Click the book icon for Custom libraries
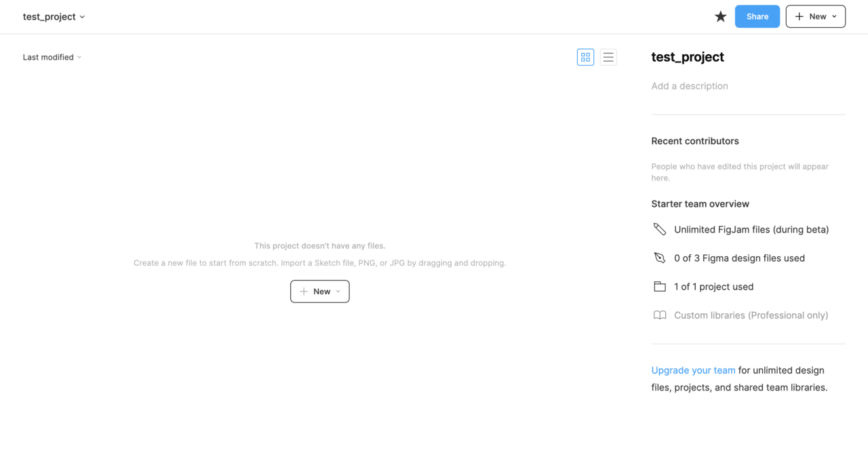Image resolution: width=868 pixels, height=465 pixels. (x=659, y=315)
